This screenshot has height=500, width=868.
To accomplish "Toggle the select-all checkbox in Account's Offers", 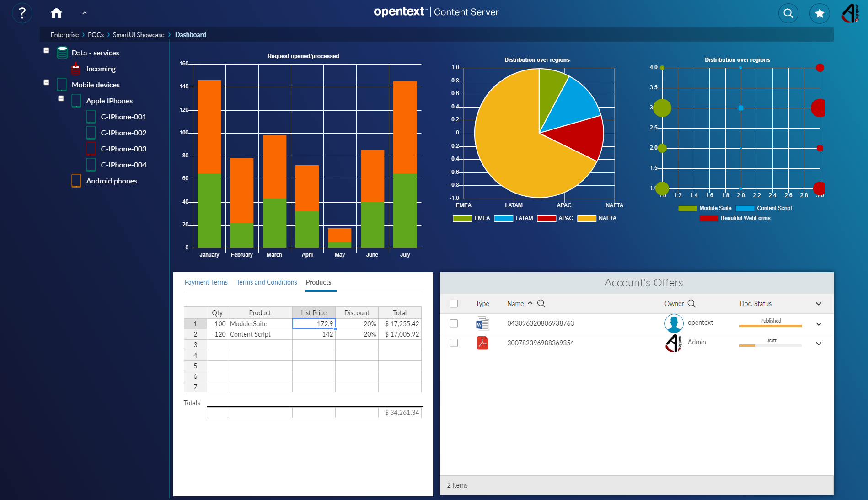I will [454, 304].
